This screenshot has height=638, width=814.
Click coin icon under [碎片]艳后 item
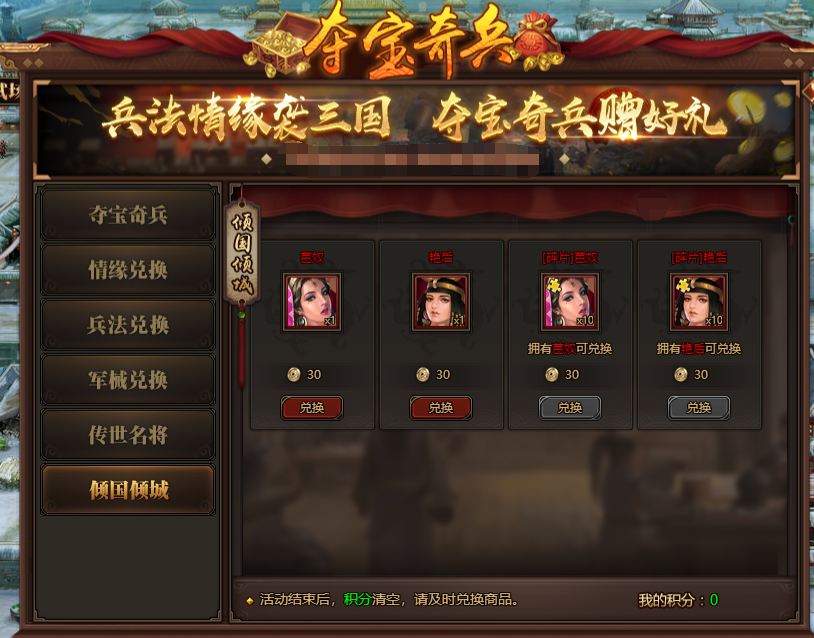click(681, 374)
